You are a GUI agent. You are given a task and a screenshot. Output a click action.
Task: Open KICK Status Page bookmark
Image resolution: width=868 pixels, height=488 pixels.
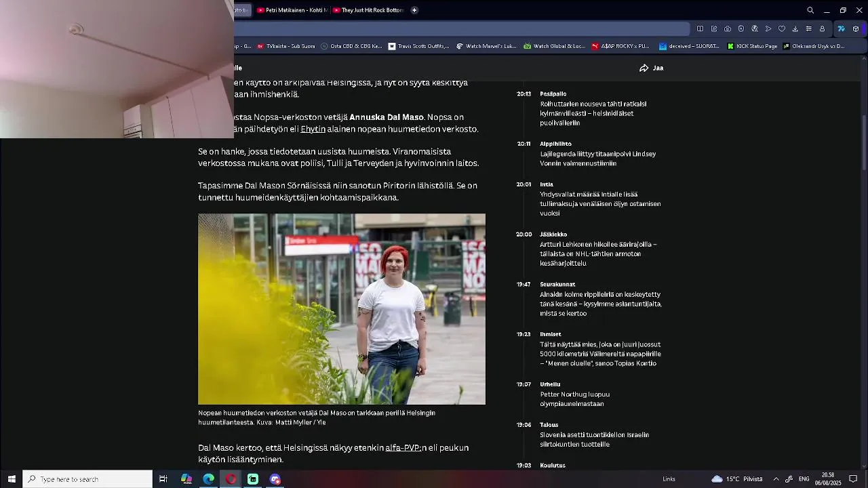752,46
